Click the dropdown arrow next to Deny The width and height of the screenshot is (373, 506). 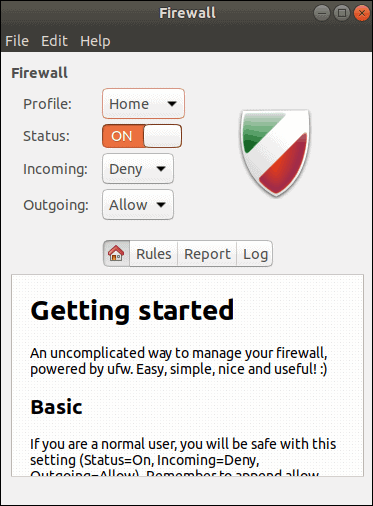[161, 169]
